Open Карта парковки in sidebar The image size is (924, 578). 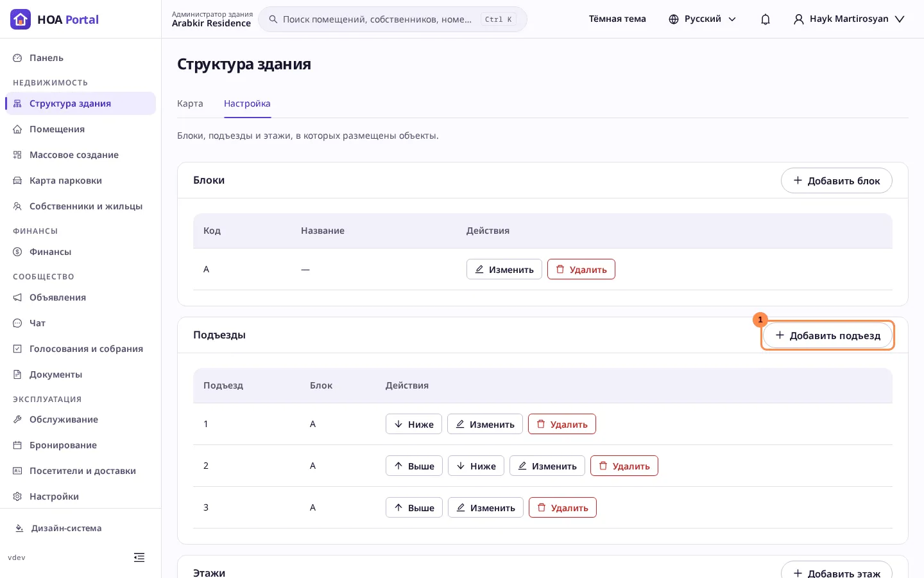[x=80, y=180]
